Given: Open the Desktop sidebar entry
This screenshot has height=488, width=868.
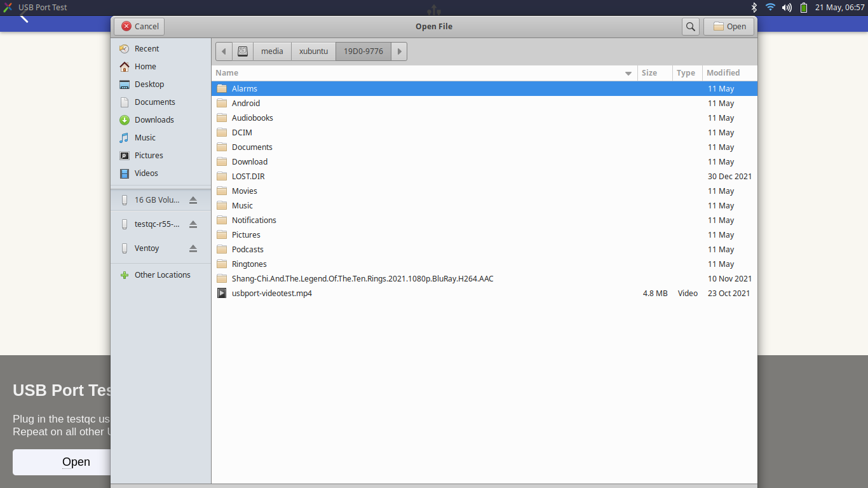Looking at the screenshot, I should 148,84.
